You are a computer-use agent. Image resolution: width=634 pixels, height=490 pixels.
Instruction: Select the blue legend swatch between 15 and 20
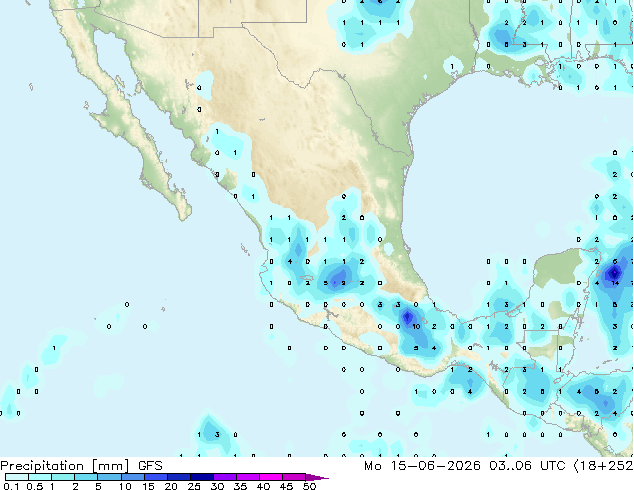pyautogui.click(x=155, y=477)
